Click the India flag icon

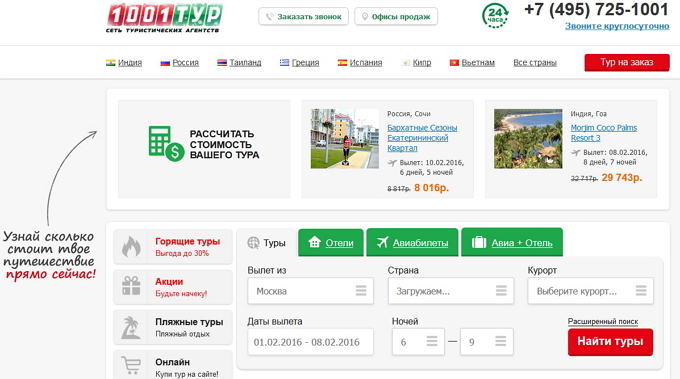pyautogui.click(x=111, y=62)
